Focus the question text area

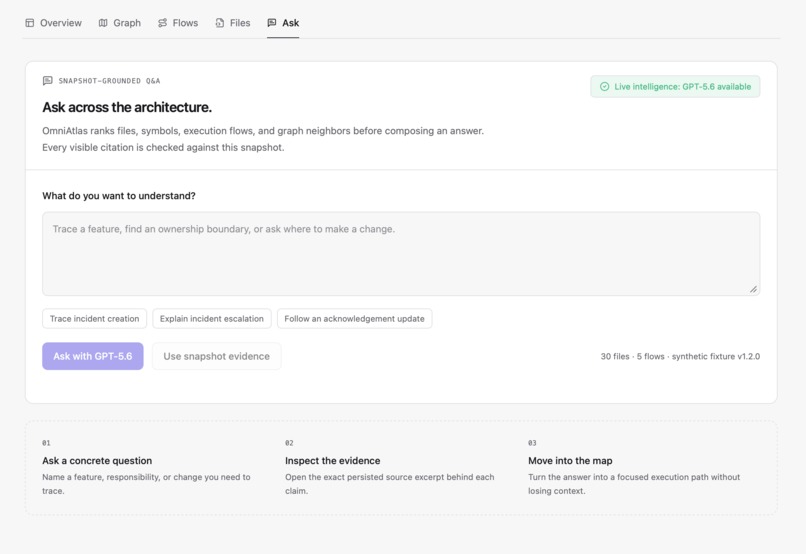[401, 254]
